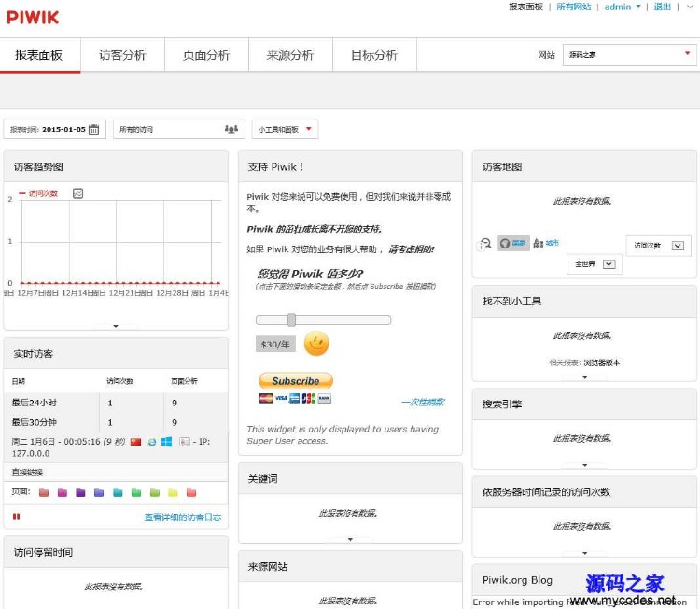
Task: Switch to the 目标分析 tab
Action: 374,55
